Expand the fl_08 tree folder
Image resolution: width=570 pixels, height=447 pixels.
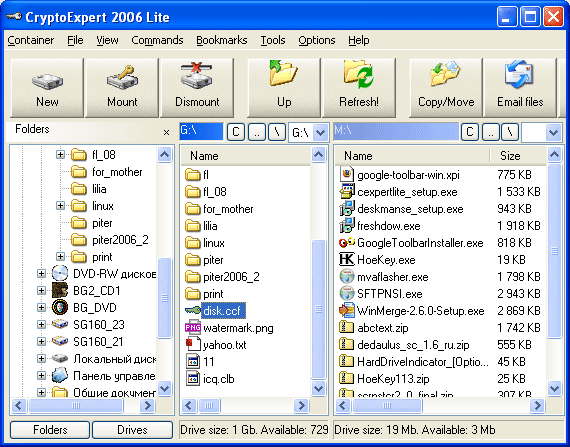coord(60,155)
